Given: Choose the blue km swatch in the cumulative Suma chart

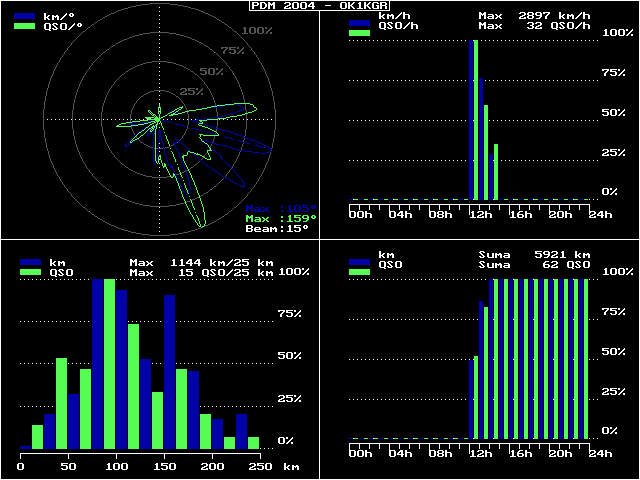Looking at the screenshot, I should [359, 262].
